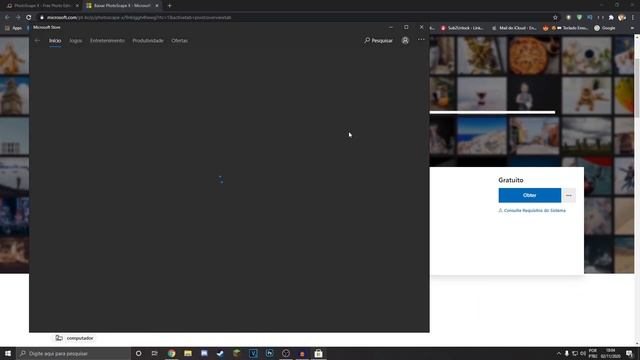Select the Produtividade tab
The height and width of the screenshot is (360, 640).
click(148, 40)
